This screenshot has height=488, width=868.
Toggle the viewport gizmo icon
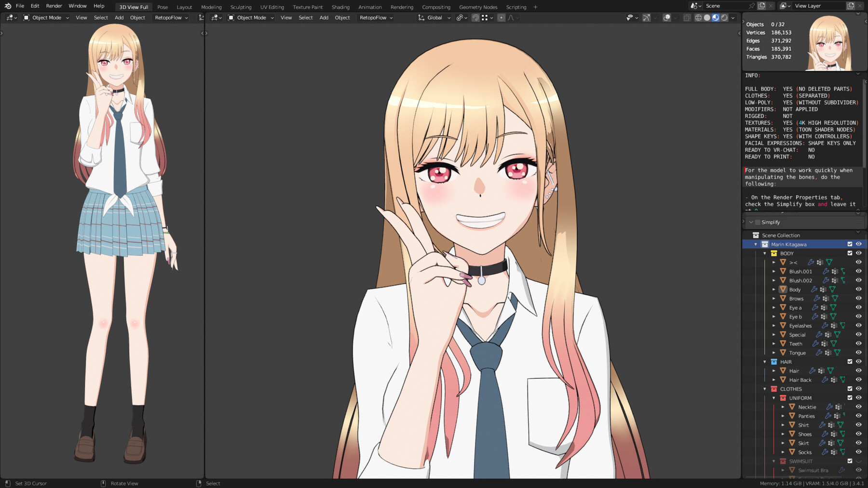(646, 18)
